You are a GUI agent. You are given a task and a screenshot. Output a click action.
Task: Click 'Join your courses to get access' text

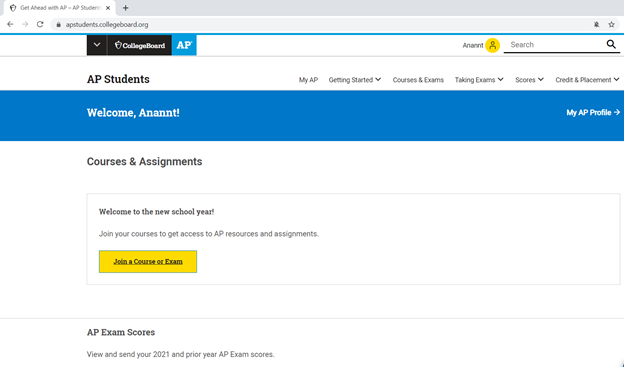pos(209,234)
